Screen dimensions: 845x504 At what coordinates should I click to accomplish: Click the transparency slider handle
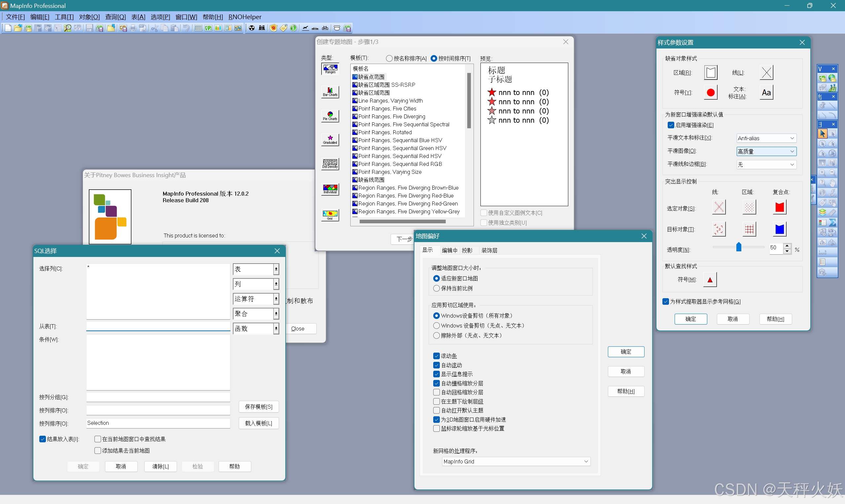click(739, 247)
